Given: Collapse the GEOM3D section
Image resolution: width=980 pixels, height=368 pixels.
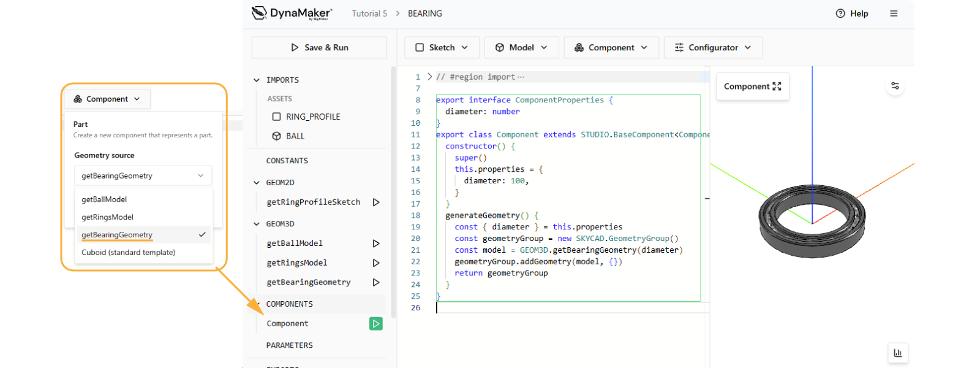Looking at the screenshot, I should [x=257, y=224].
